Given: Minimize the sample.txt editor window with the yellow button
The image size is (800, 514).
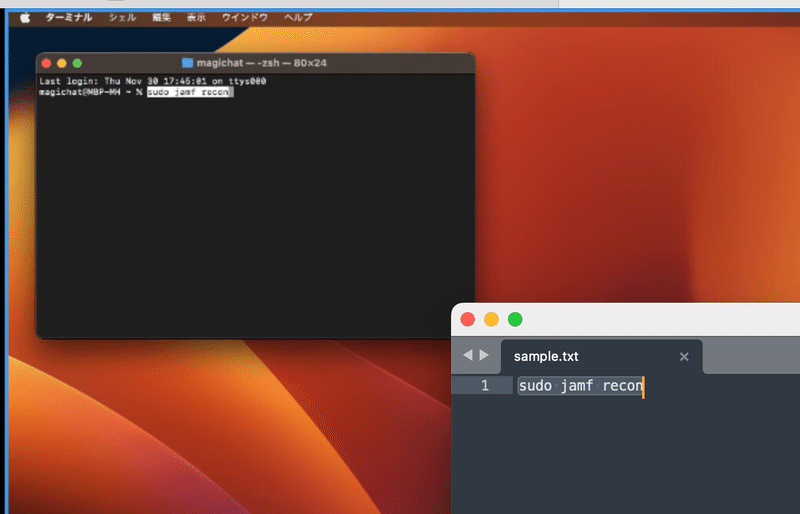Looking at the screenshot, I should click(x=491, y=320).
